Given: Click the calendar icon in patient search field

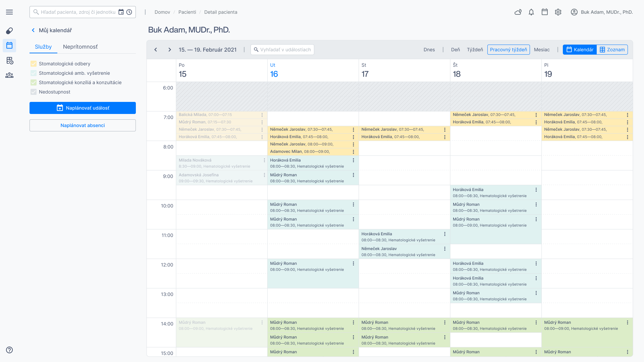Looking at the screenshot, I should tap(121, 12).
